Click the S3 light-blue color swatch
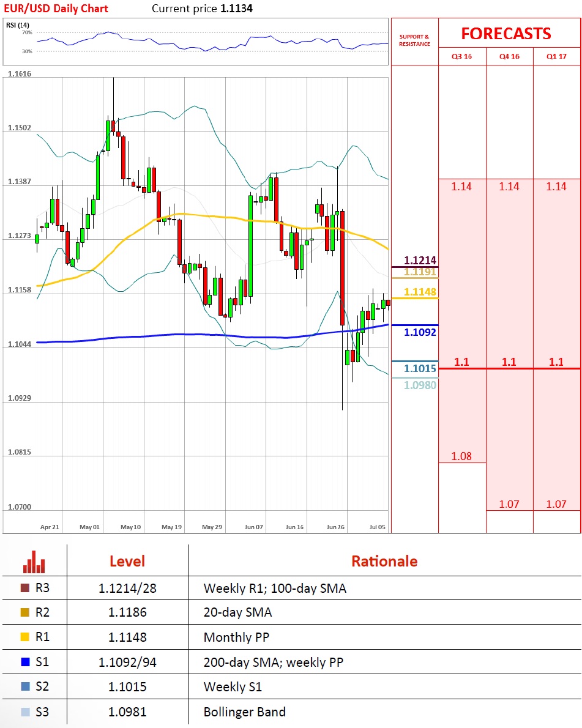This screenshot has width=582, height=728. coord(25,711)
